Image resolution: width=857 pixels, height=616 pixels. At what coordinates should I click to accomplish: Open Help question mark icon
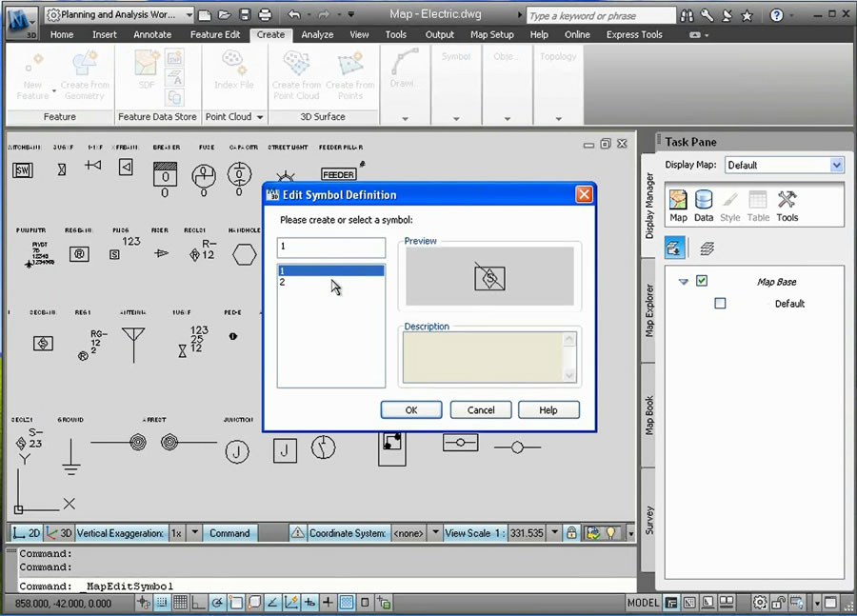click(x=776, y=16)
